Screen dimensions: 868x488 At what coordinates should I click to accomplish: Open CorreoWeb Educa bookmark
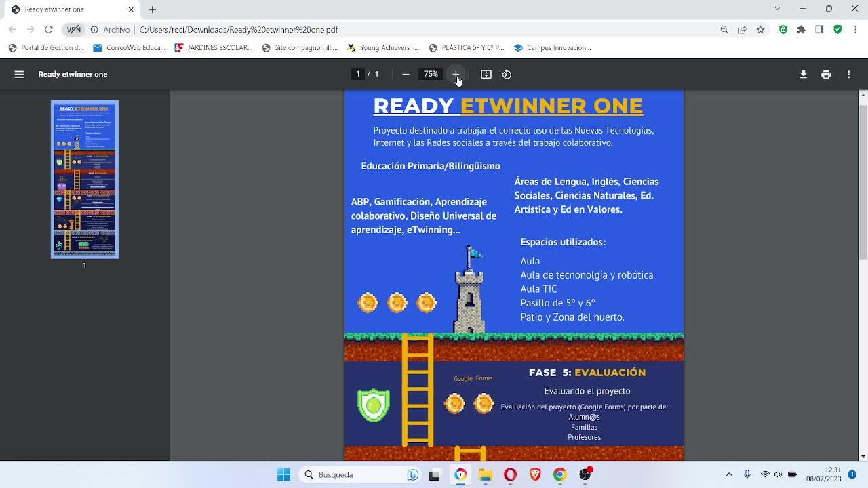pyautogui.click(x=130, y=48)
